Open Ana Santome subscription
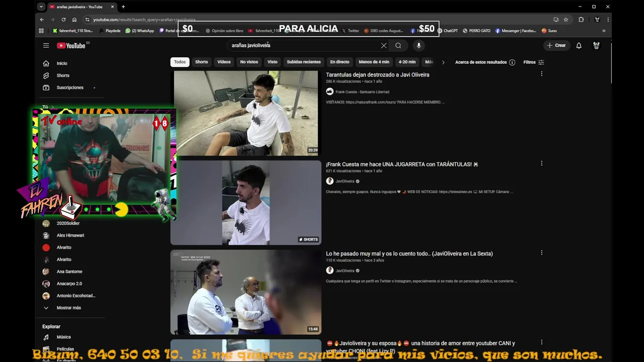This screenshot has height=362, width=644. coord(70,271)
